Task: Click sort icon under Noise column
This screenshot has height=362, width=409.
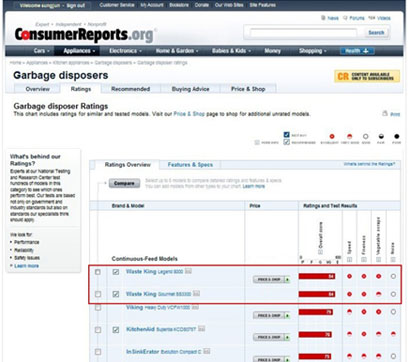Action: pyautogui.click(x=393, y=259)
